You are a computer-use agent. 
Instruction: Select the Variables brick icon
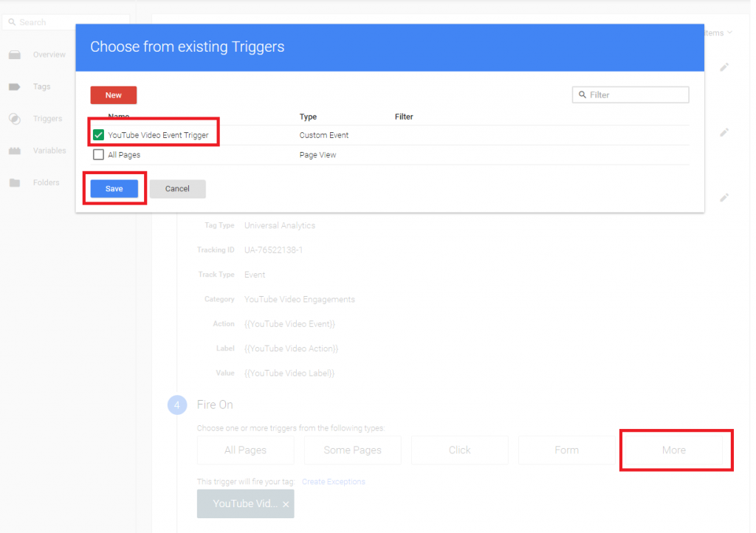tap(14, 151)
